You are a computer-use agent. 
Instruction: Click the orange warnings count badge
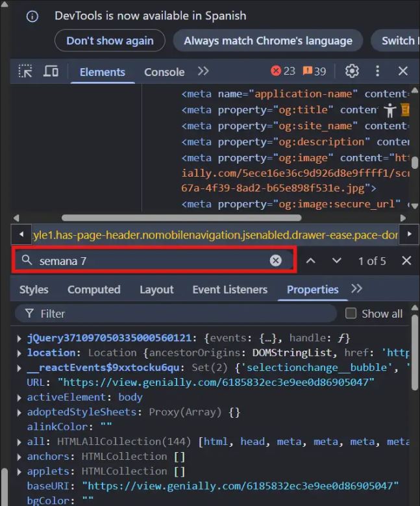click(x=315, y=71)
